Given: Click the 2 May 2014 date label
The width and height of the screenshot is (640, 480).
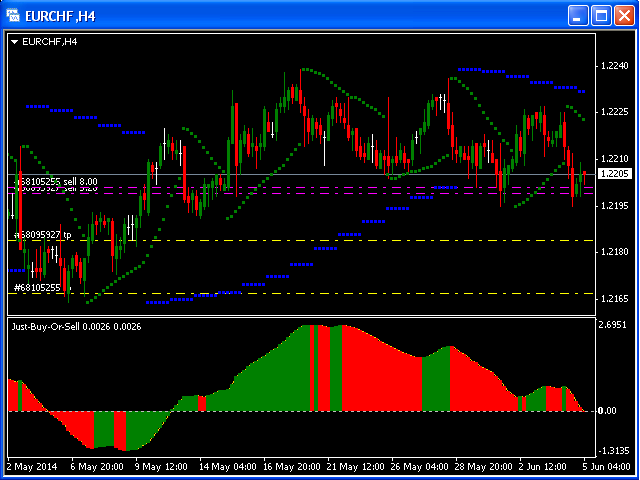Looking at the screenshot, I should [x=32, y=466].
